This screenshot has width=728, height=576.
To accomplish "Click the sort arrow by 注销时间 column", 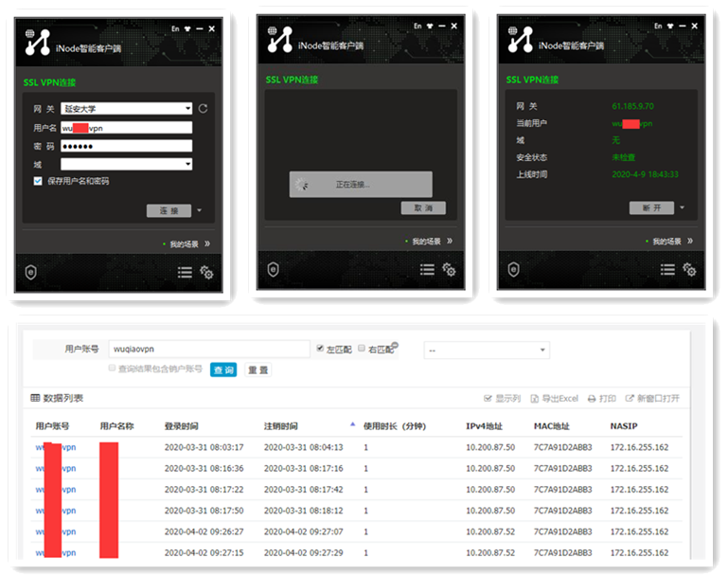I will pos(352,424).
